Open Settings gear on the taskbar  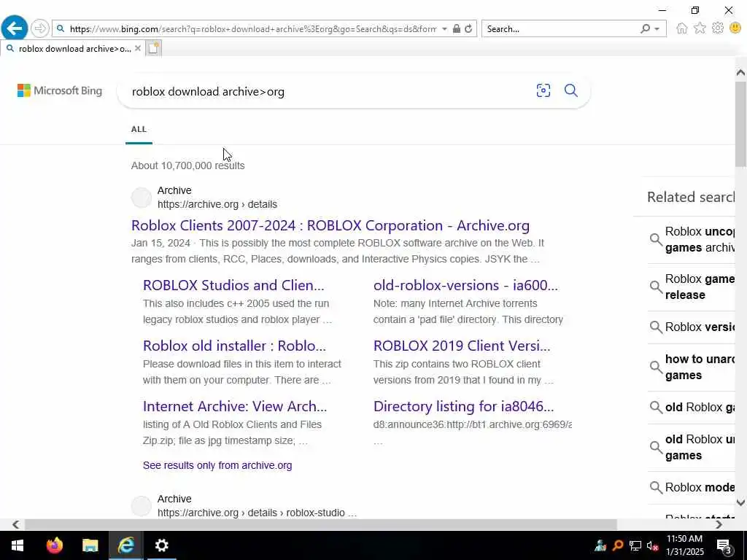[x=161, y=545]
